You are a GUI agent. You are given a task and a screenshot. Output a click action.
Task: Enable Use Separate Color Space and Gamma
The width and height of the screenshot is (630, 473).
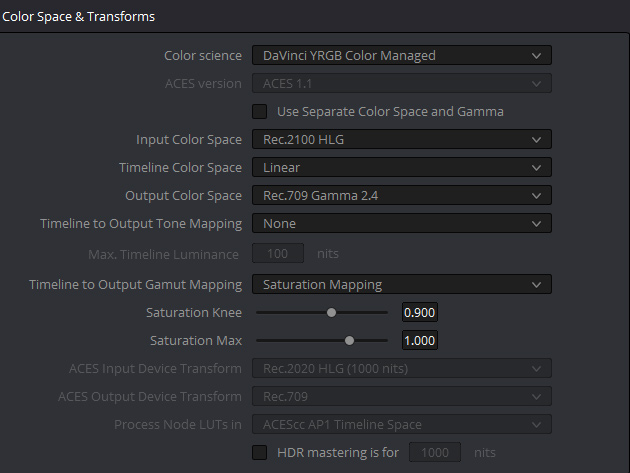[260, 111]
